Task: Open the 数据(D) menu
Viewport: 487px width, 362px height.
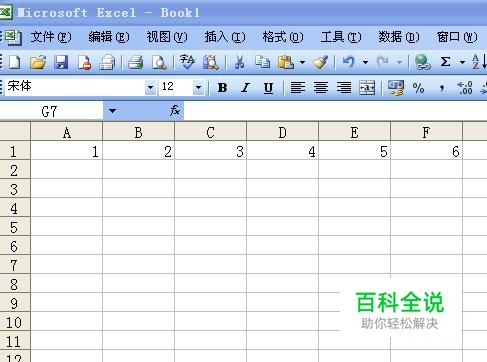Action: click(x=399, y=37)
